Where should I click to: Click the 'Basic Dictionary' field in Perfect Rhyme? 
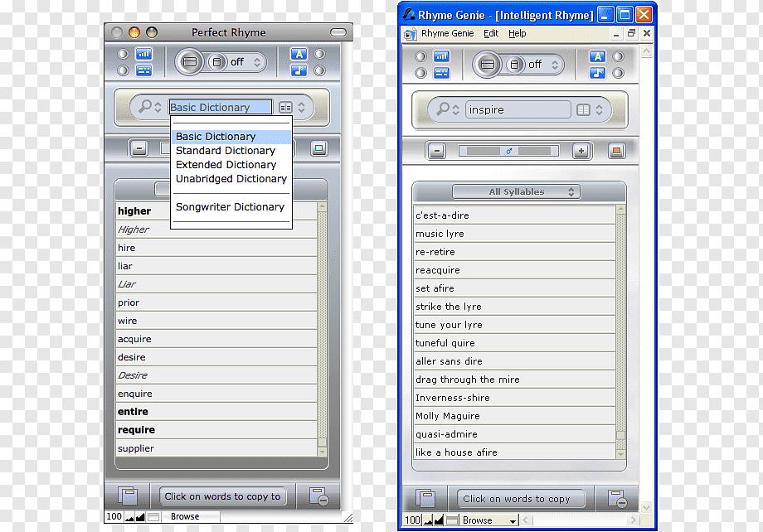coord(221,107)
